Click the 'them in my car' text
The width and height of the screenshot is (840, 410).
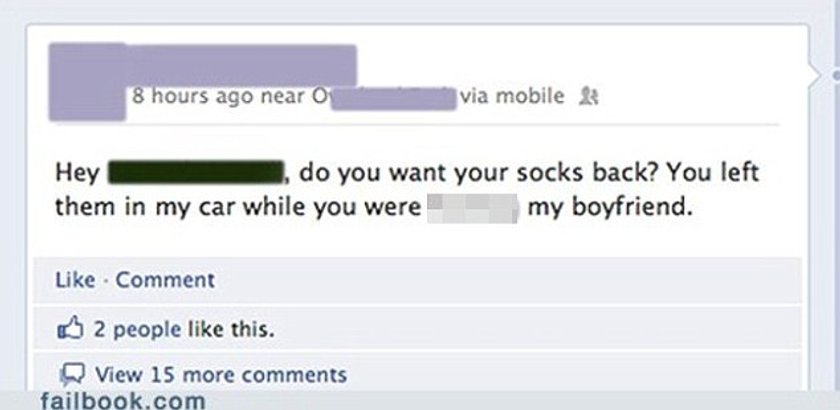click(145, 207)
